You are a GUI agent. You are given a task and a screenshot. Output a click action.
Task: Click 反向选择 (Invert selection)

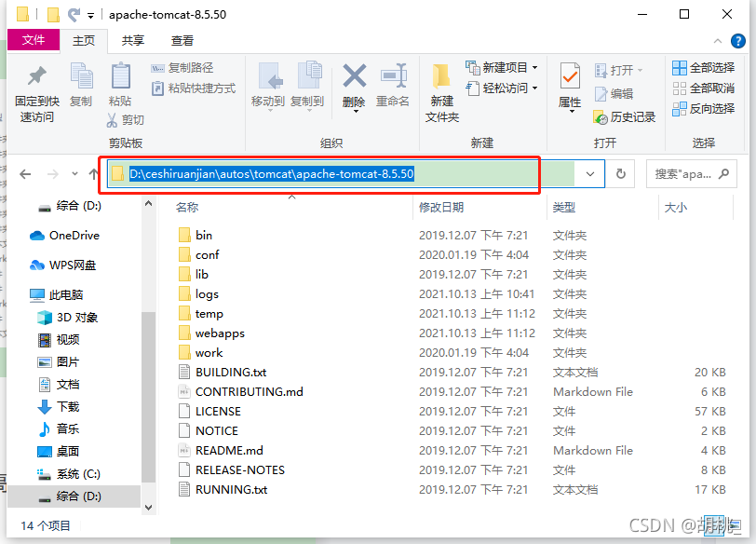(x=704, y=109)
